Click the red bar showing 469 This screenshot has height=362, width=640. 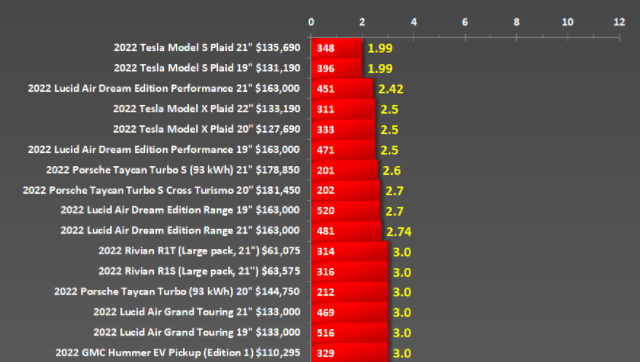(350, 313)
